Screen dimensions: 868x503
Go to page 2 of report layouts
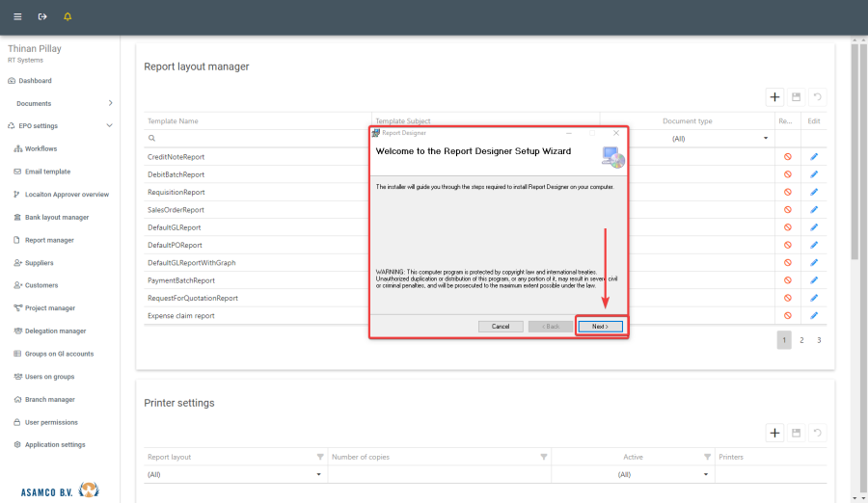pyautogui.click(x=801, y=340)
